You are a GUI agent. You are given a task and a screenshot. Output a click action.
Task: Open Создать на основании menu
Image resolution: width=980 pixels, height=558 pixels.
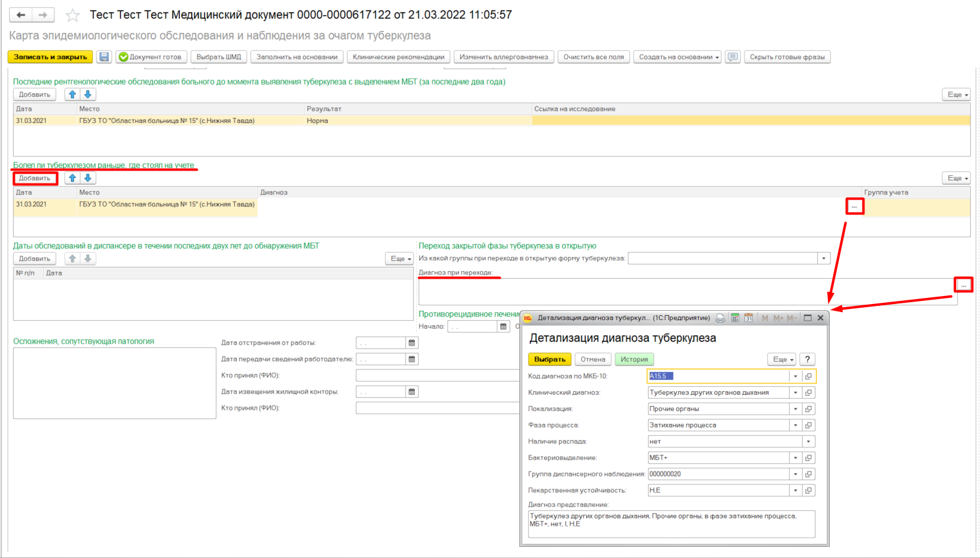pyautogui.click(x=679, y=57)
